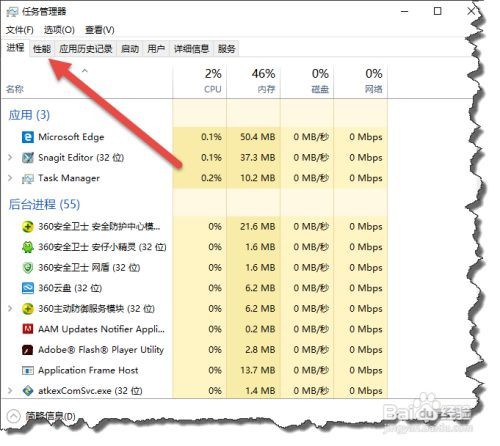Select atkexComSvc.exe (32 位) name

point(90,391)
